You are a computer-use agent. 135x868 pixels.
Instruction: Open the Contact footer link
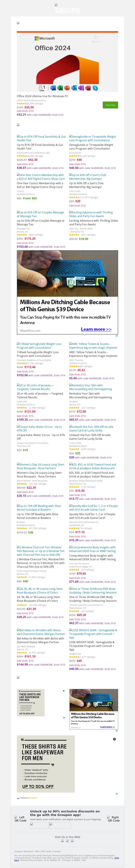57,851
